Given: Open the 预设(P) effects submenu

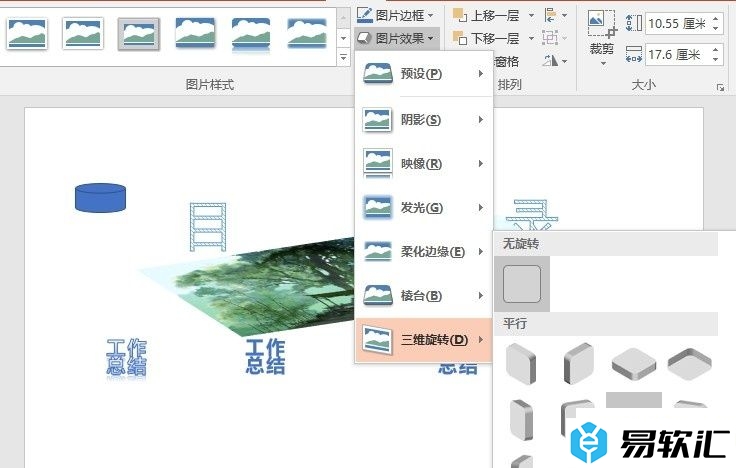Looking at the screenshot, I should (x=423, y=74).
